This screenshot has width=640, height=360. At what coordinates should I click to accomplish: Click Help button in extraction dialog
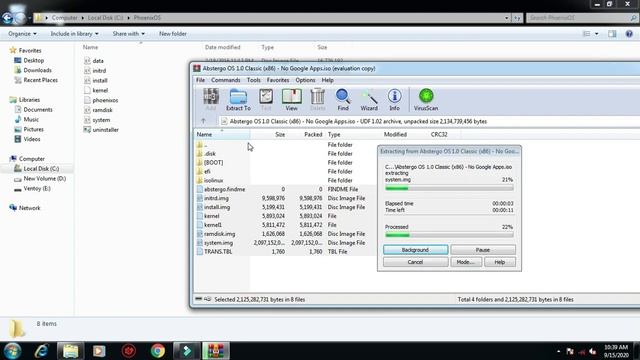tap(500, 262)
